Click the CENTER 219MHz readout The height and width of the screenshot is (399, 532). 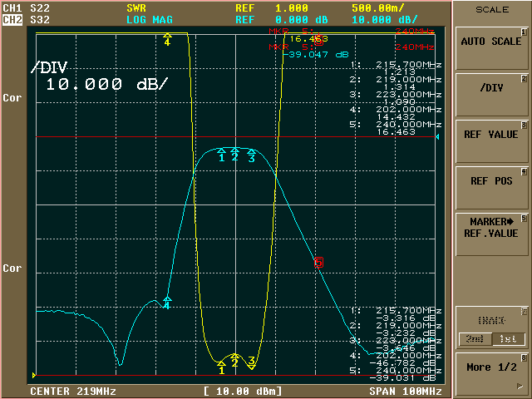tap(73, 391)
